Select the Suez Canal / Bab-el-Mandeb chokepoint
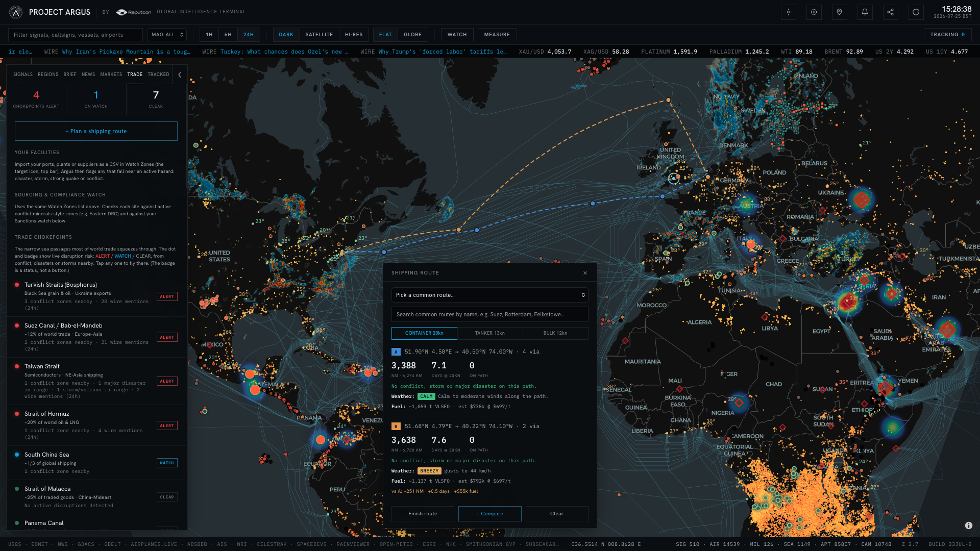 coord(96,337)
